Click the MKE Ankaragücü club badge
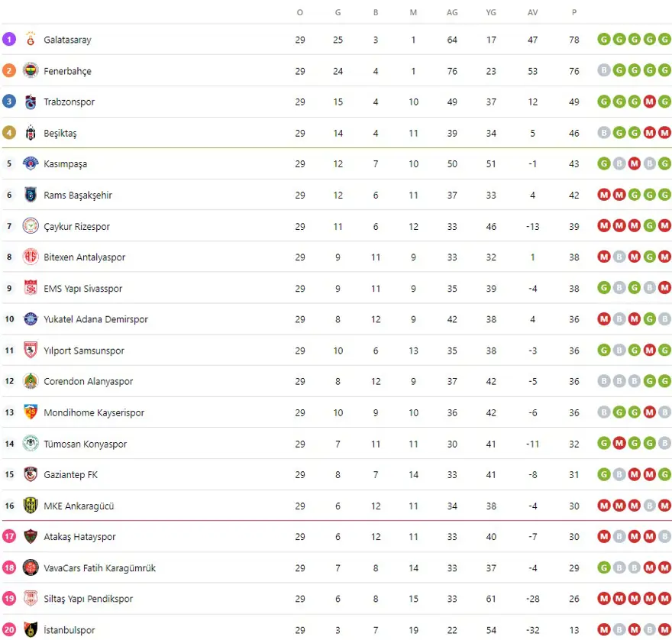The height and width of the screenshot is (640, 672). (31, 506)
